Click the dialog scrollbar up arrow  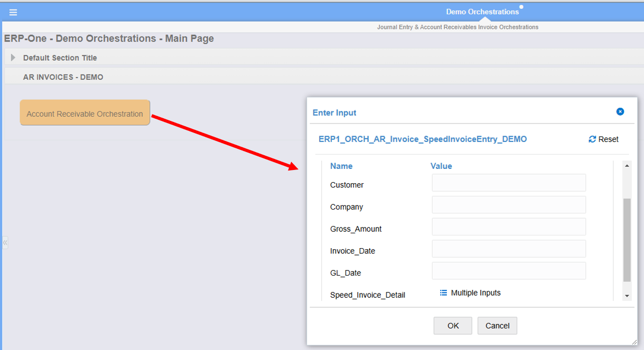click(627, 166)
